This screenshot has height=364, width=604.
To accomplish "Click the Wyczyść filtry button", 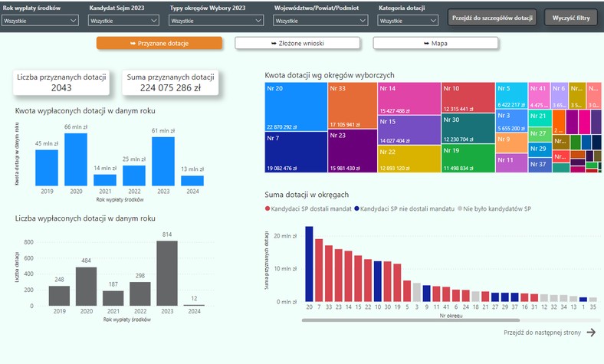I will 571,18.
